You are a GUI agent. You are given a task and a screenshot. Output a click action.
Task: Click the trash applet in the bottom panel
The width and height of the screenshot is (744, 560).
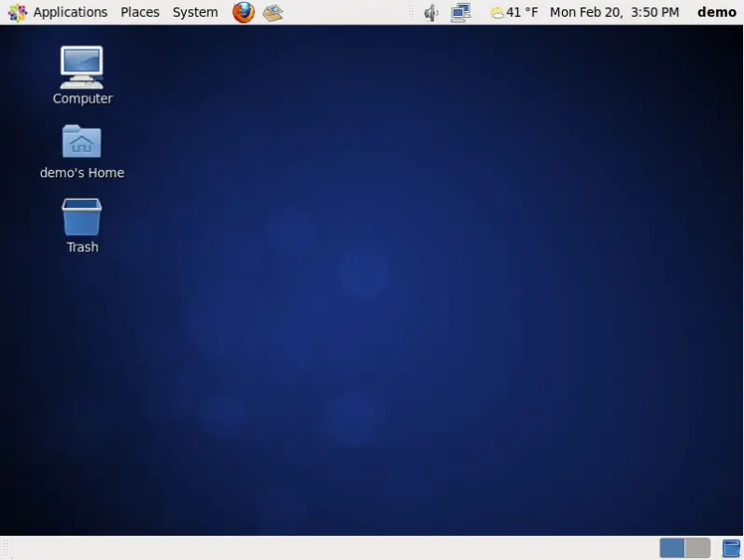tap(731, 548)
